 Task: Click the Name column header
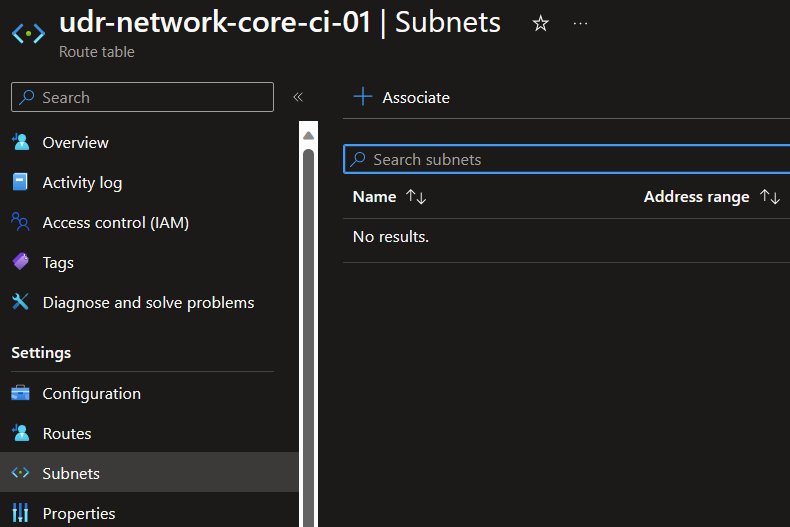click(x=374, y=196)
